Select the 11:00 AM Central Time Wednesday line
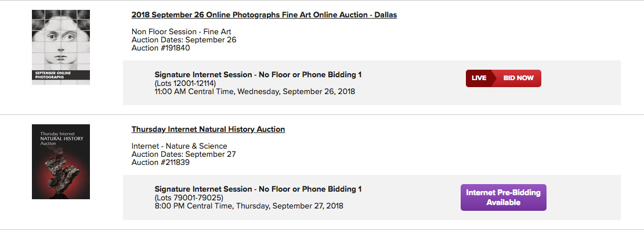644x230 pixels. tap(255, 91)
